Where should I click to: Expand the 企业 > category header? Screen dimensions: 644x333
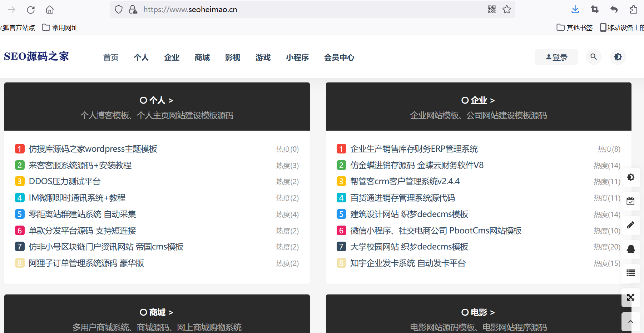tap(478, 100)
